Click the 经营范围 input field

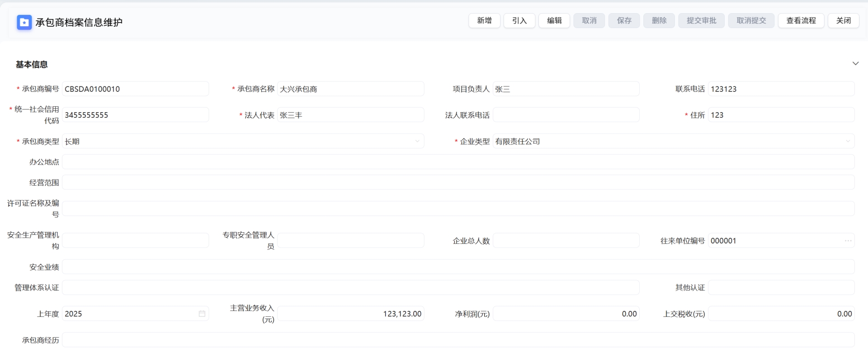coord(458,182)
